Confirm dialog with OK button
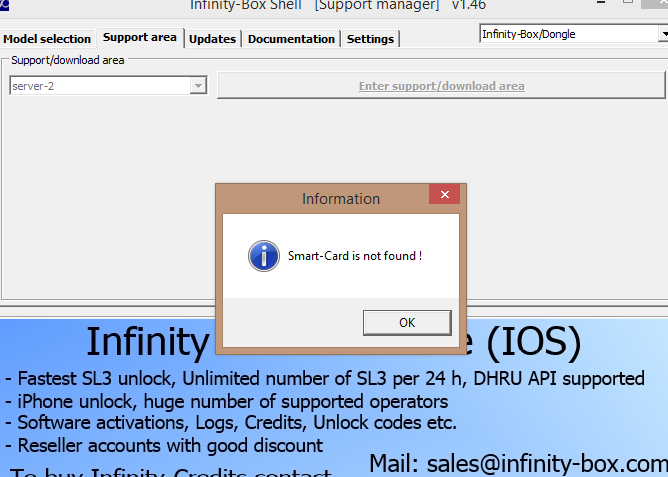The width and height of the screenshot is (668, 477). [x=407, y=323]
